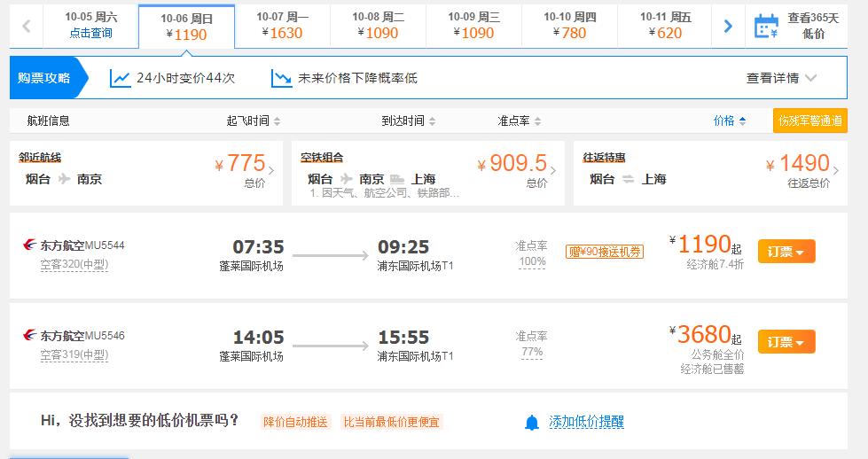This screenshot has height=459, width=868.
Task: Click the 77% on-time rate value
Action: point(532,351)
